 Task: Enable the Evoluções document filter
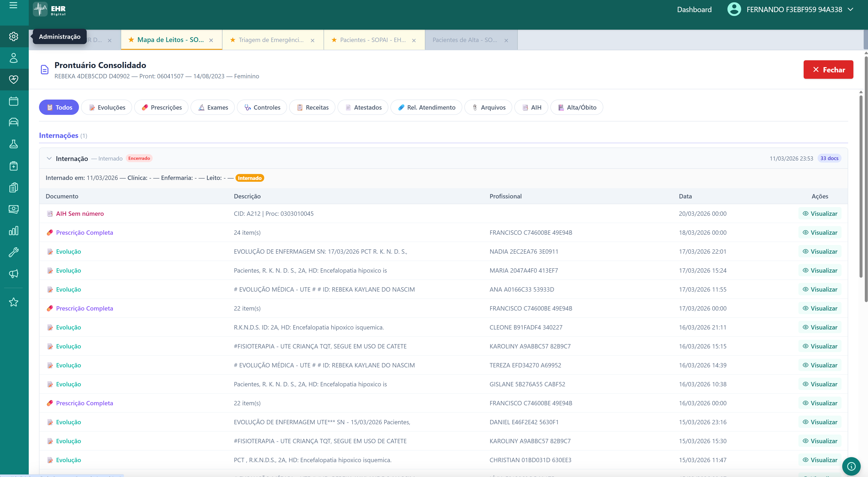[x=107, y=107]
